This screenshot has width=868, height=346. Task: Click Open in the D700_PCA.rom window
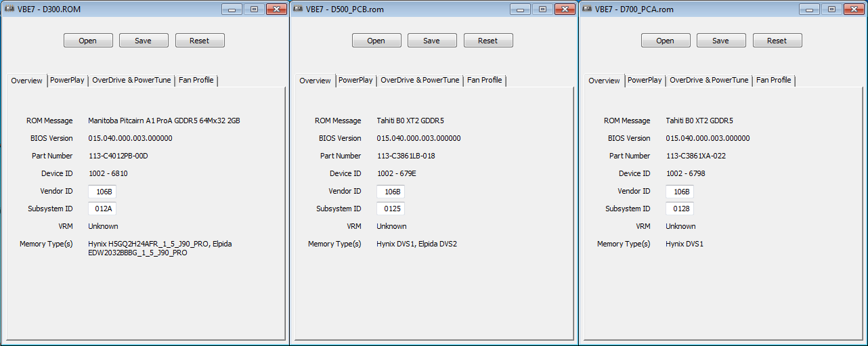[666, 41]
